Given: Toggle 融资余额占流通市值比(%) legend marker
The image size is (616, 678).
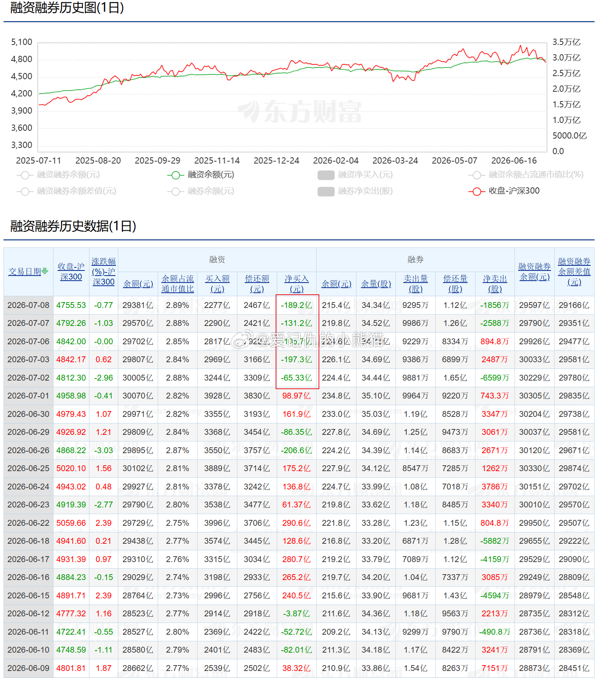Looking at the screenshot, I should 477,175.
